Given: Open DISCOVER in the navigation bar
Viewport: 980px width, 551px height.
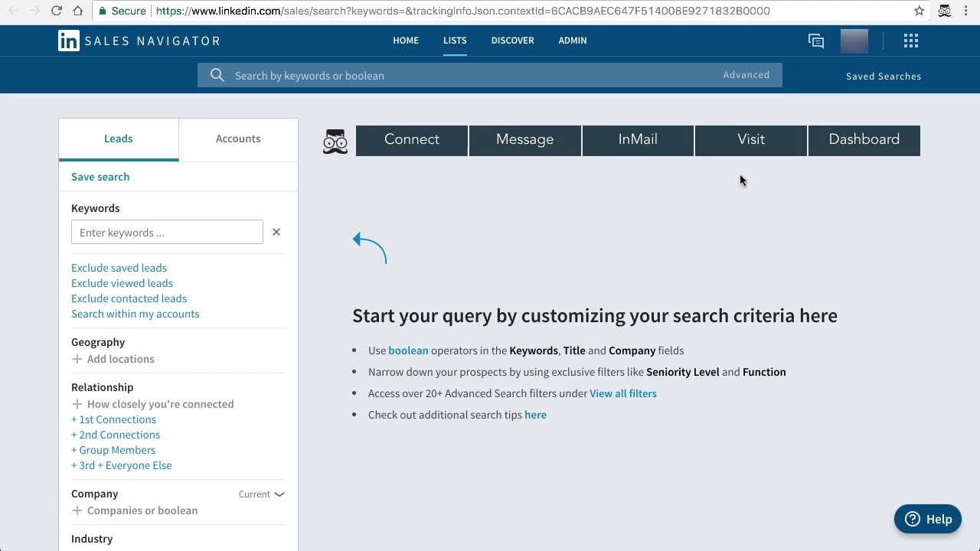Looking at the screenshot, I should point(513,41).
